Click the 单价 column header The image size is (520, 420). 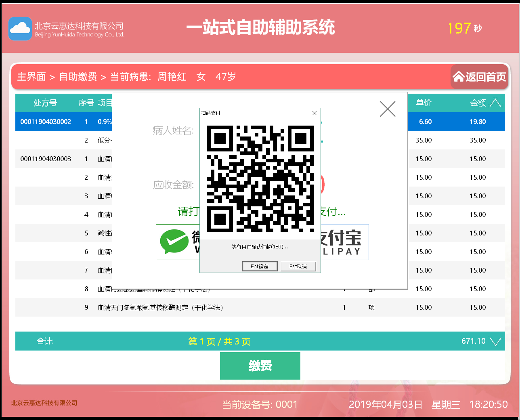(424, 103)
